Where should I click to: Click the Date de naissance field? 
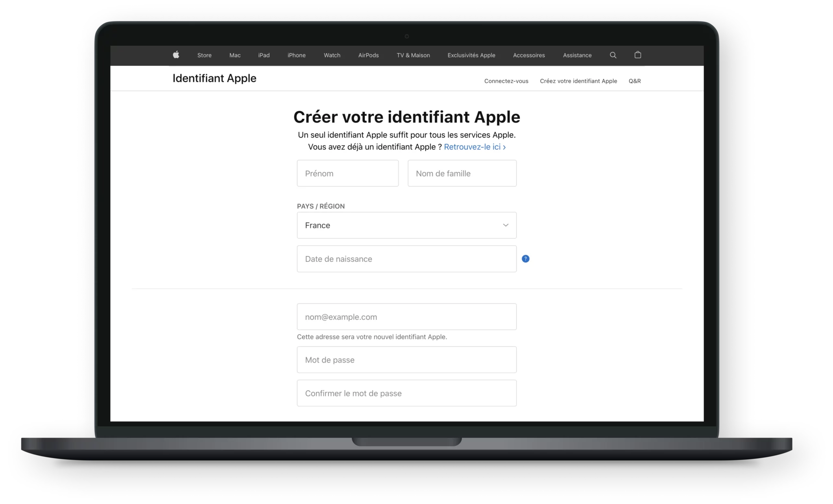tap(407, 259)
